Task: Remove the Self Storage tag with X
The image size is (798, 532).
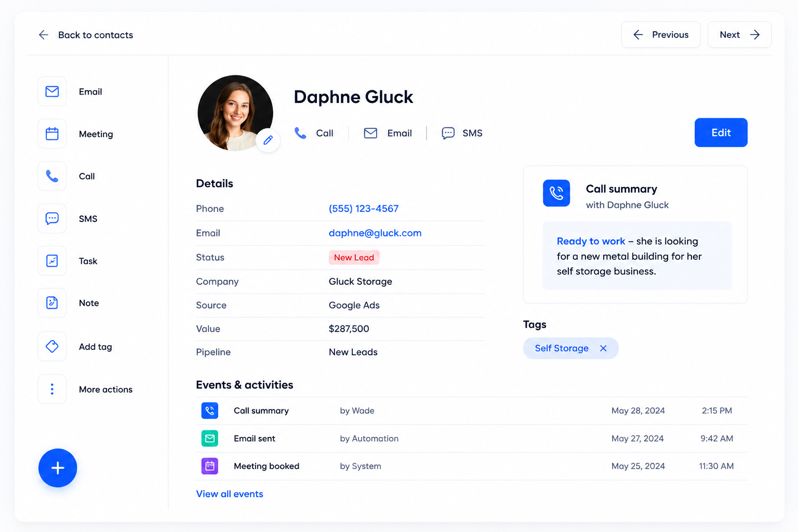Action: click(x=603, y=348)
